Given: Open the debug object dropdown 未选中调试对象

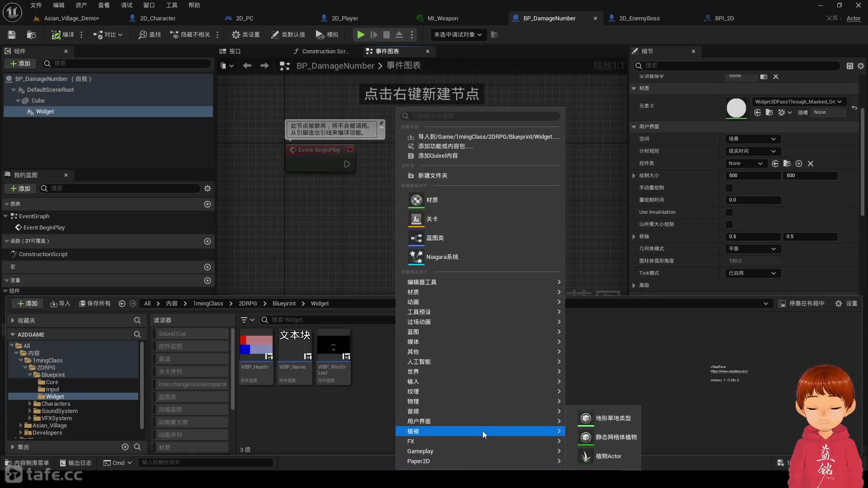Looking at the screenshot, I should [458, 35].
